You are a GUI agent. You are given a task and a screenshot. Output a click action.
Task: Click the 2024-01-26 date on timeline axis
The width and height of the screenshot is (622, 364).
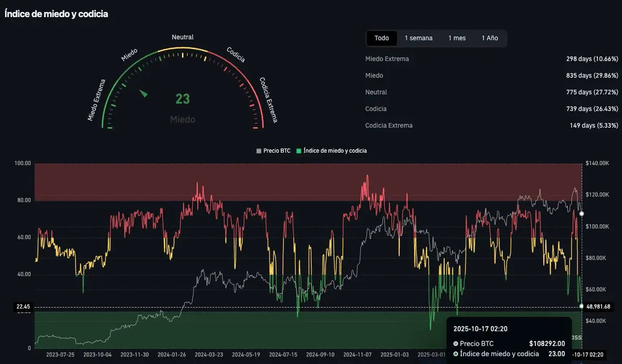pyautogui.click(x=171, y=355)
